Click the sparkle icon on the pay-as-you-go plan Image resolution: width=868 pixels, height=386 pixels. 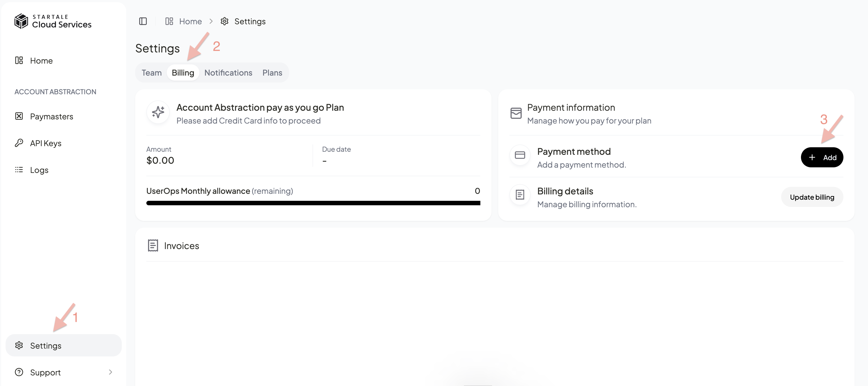coord(157,112)
